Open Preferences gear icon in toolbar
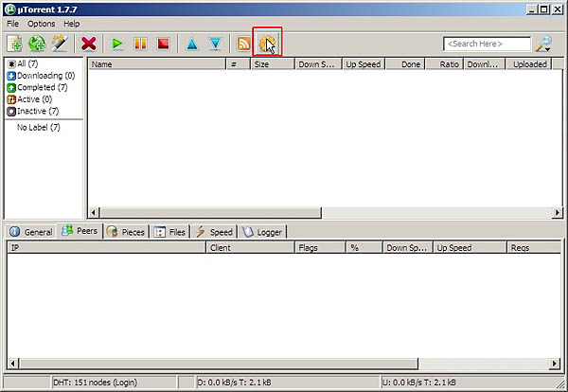The width and height of the screenshot is (568, 392). click(267, 44)
